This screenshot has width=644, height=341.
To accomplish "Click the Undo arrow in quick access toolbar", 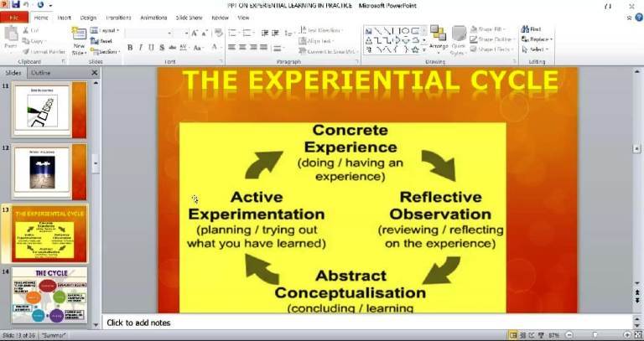I will tap(27, 5).
